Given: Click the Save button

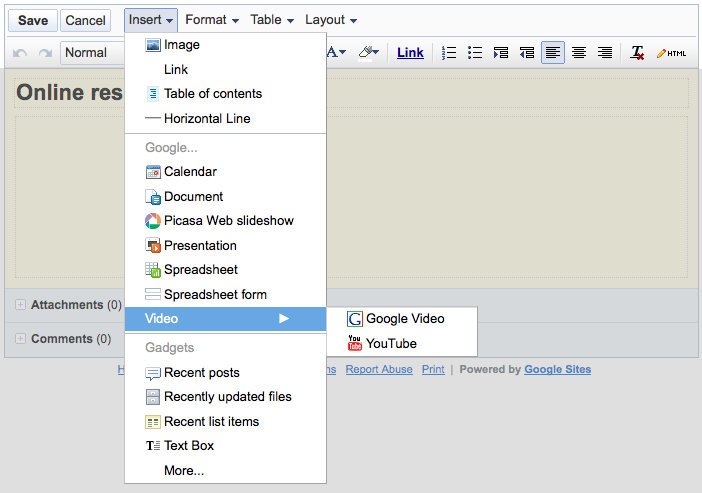Looking at the screenshot, I should [x=32, y=20].
